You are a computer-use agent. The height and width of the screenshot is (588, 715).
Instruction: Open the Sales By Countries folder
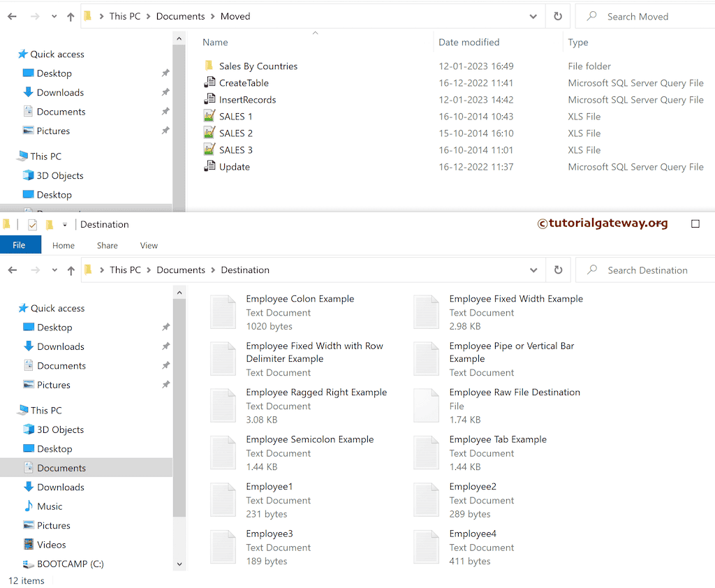(258, 66)
